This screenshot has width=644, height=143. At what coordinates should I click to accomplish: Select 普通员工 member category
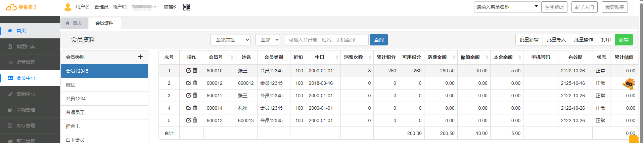tap(75, 112)
